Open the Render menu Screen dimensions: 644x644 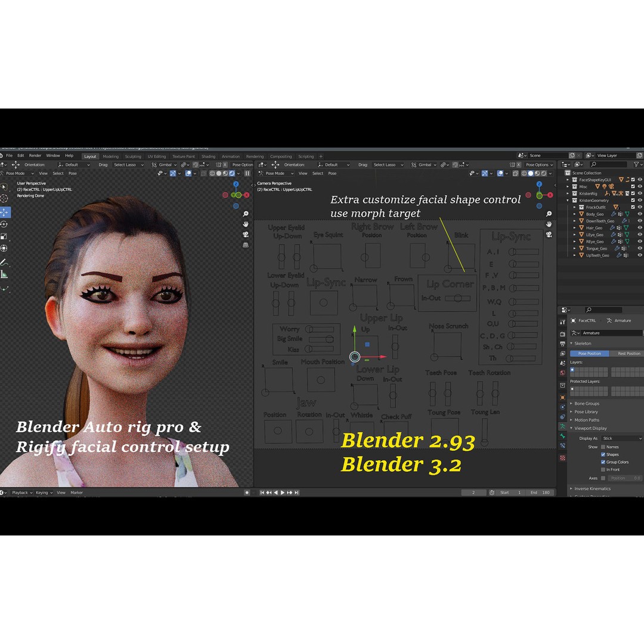(35, 156)
